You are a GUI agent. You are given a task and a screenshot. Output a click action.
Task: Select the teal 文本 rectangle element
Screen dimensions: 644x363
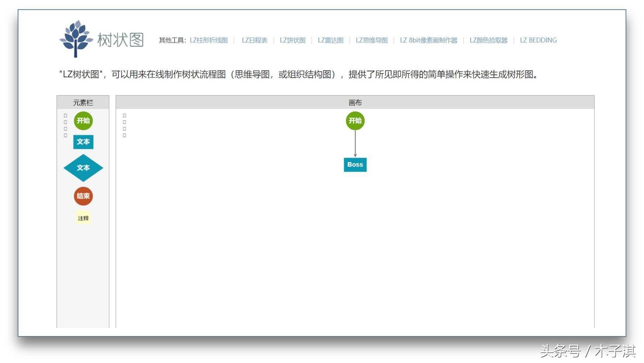pyautogui.click(x=83, y=142)
